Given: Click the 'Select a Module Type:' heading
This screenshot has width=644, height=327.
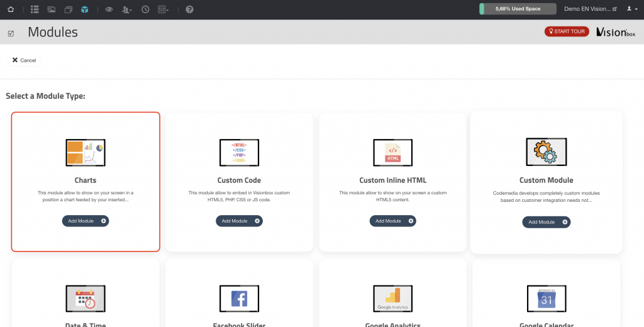Looking at the screenshot, I should (45, 96).
